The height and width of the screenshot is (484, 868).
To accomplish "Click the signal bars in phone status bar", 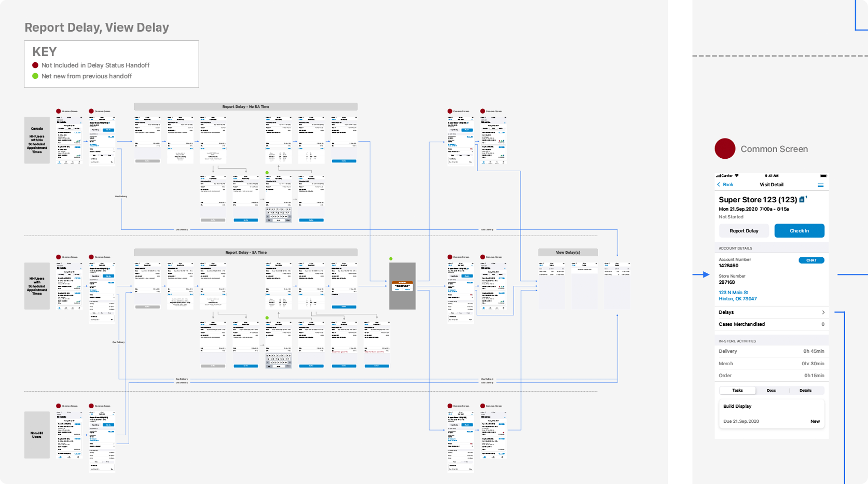I will click(719, 176).
